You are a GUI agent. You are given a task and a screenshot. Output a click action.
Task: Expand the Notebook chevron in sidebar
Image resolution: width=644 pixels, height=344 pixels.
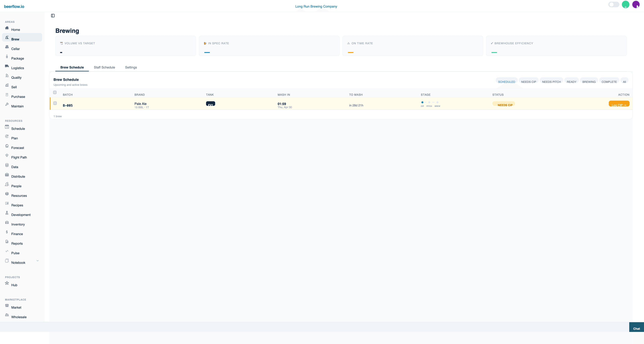38,261
